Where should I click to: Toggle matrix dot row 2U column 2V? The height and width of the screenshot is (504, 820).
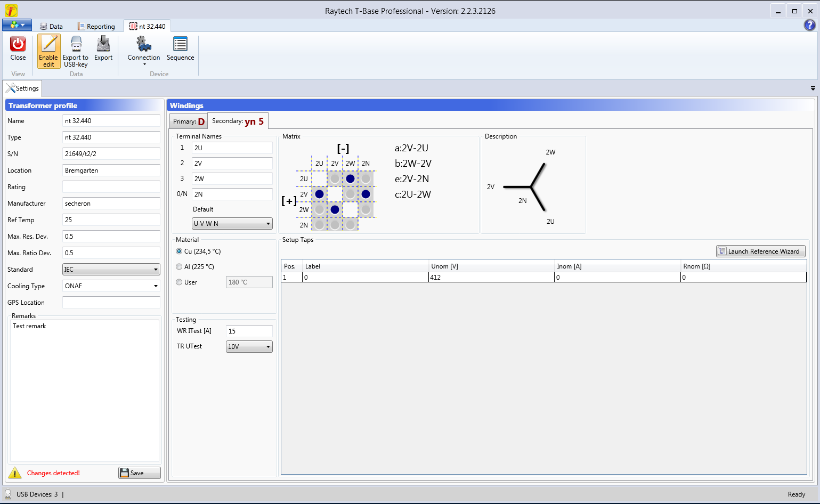click(335, 178)
